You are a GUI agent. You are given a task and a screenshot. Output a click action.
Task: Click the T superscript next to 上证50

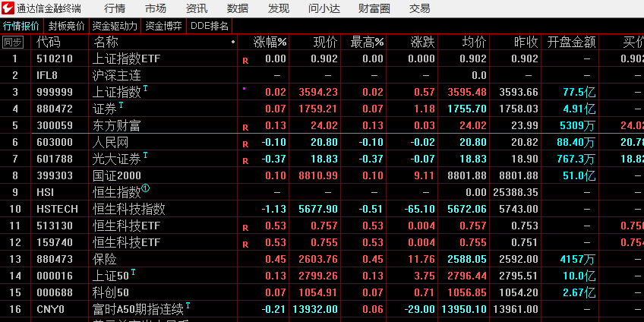tap(133, 272)
